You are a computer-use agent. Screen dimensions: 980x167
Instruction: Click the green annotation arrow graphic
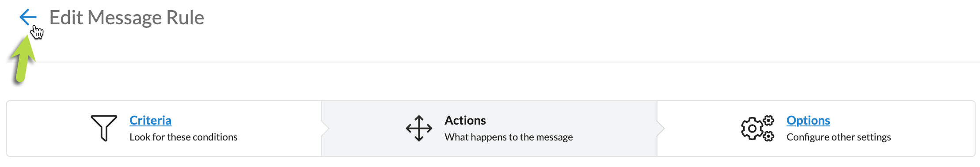click(22, 60)
